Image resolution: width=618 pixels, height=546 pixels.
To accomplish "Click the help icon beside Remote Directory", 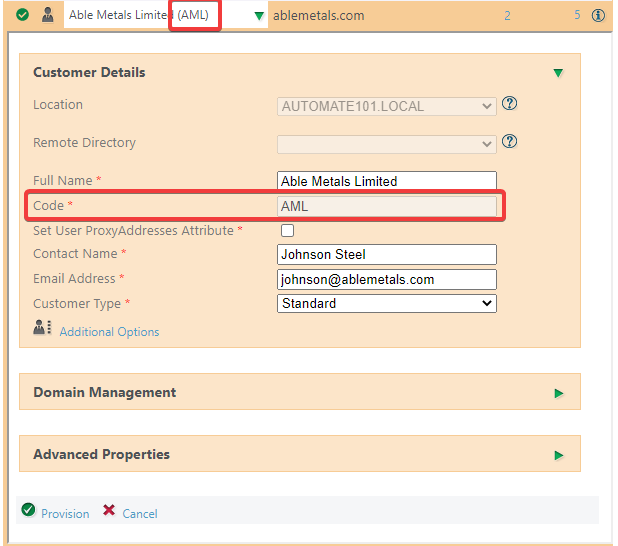I will pyautogui.click(x=509, y=142).
